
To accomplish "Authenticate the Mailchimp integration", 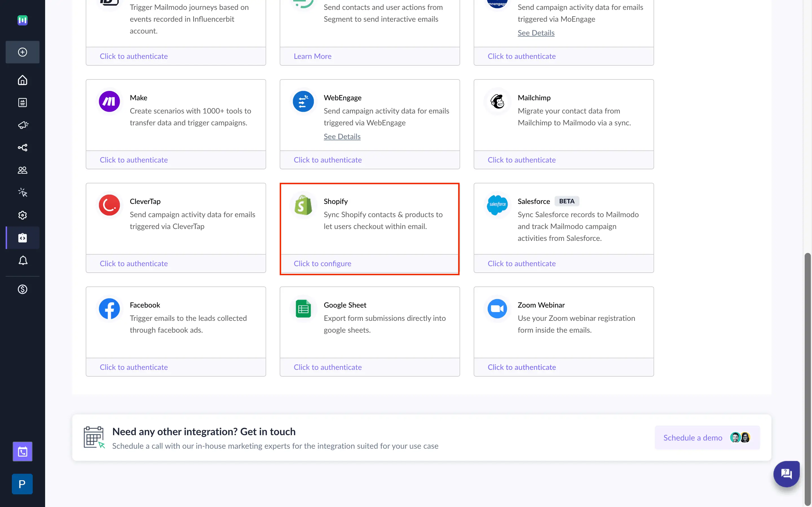I will tap(521, 160).
